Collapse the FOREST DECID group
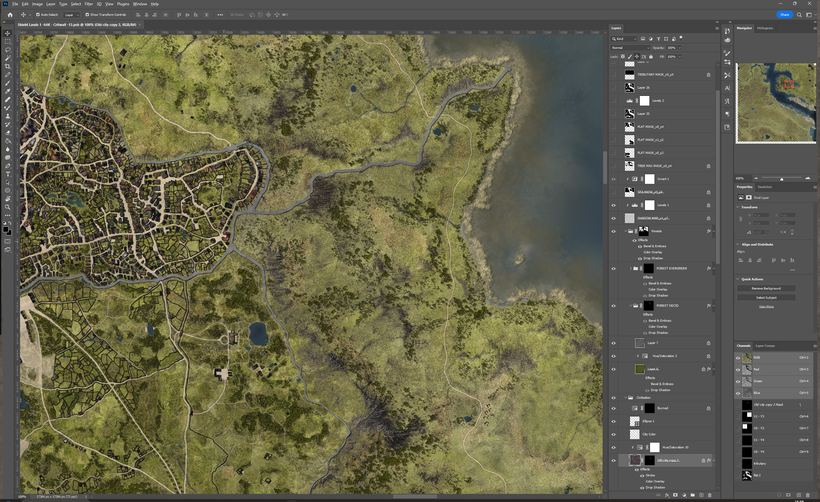This screenshot has width=820, height=502. click(x=631, y=305)
